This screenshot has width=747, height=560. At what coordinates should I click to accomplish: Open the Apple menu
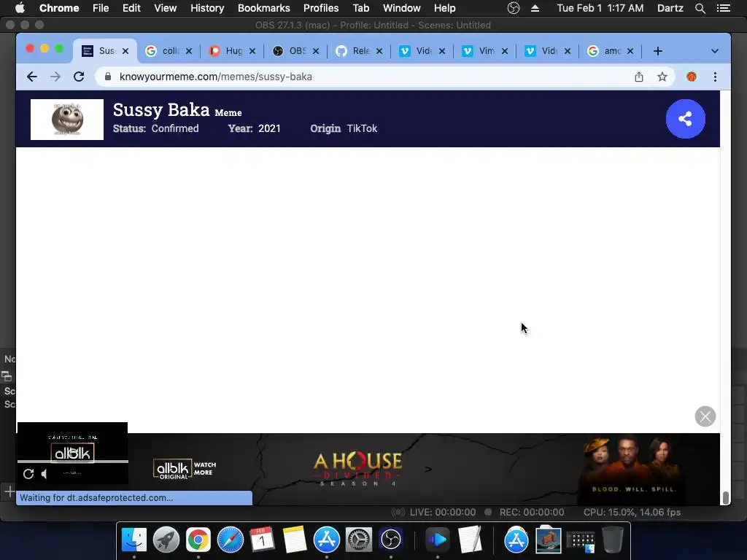pyautogui.click(x=20, y=8)
